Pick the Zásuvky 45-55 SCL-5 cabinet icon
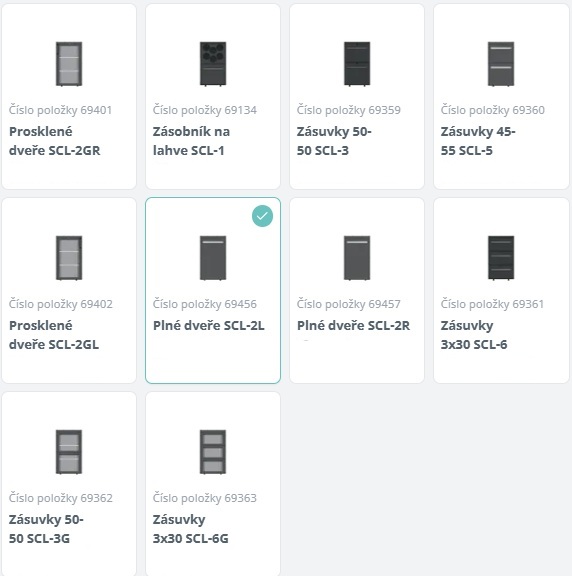The width and height of the screenshot is (572, 576). pyautogui.click(x=501, y=64)
